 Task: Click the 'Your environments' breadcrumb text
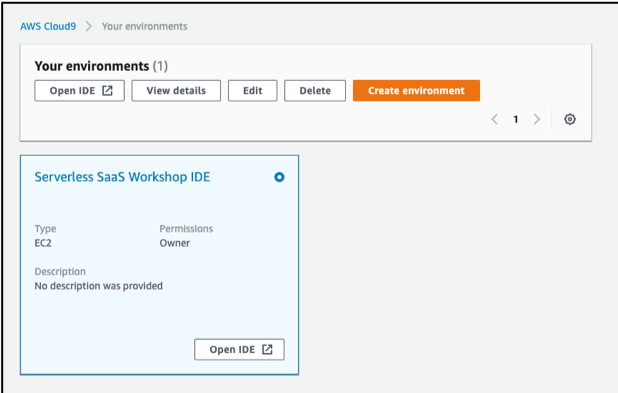[x=145, y=26]
